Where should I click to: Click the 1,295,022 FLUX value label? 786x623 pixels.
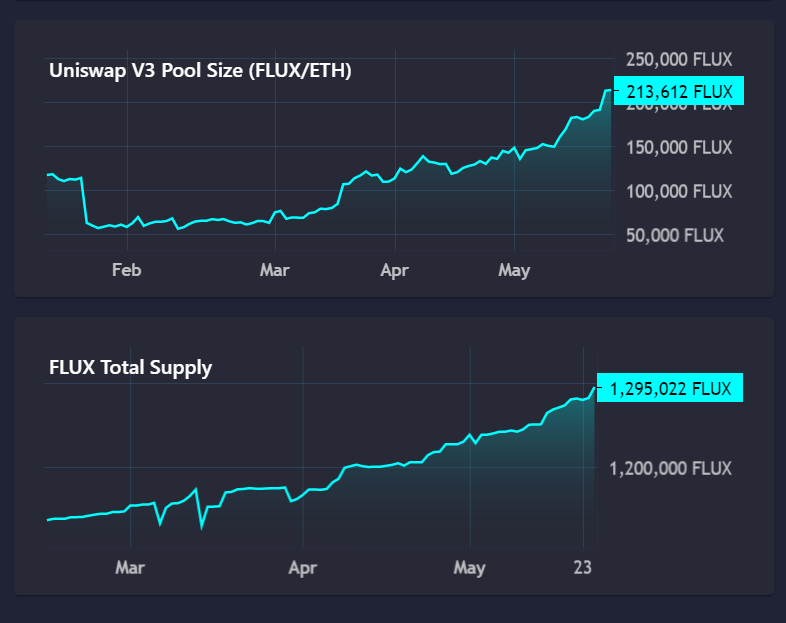(670, 388)
